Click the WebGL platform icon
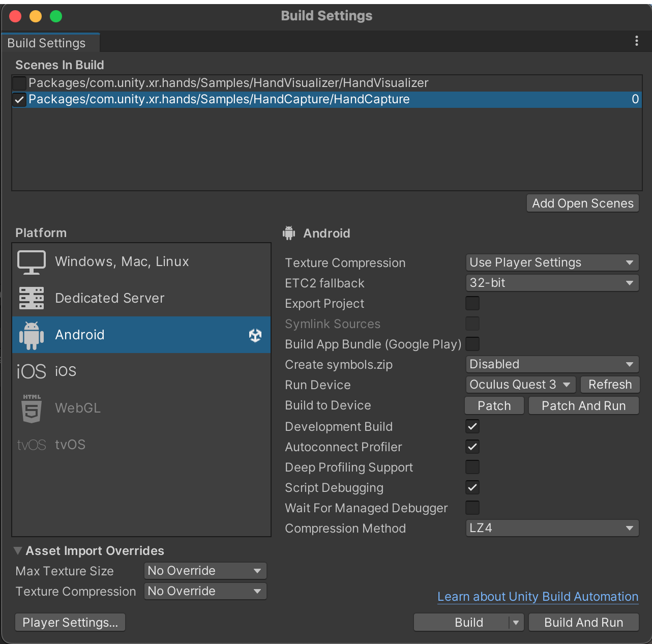This screenshot has width=652, height=644. (31, 408)
